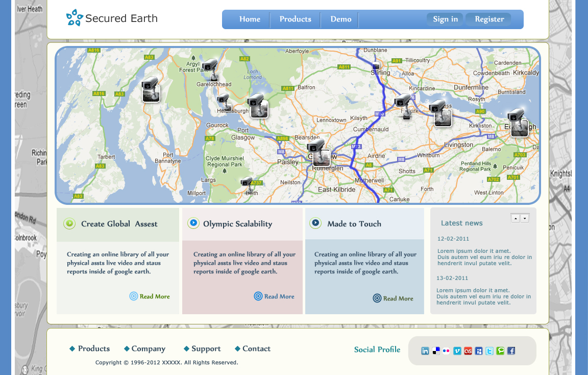
Task: Open the Twitter social profile icon
Action: point(489,351)
